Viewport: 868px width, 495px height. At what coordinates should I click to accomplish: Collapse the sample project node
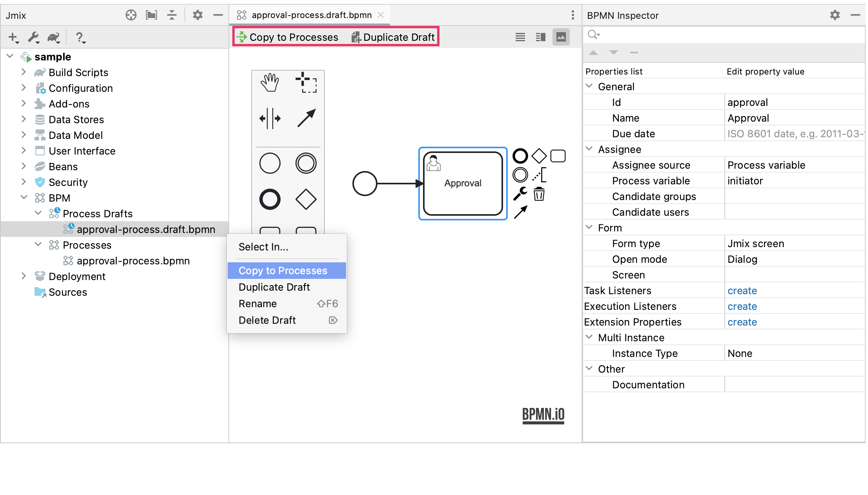10,56
